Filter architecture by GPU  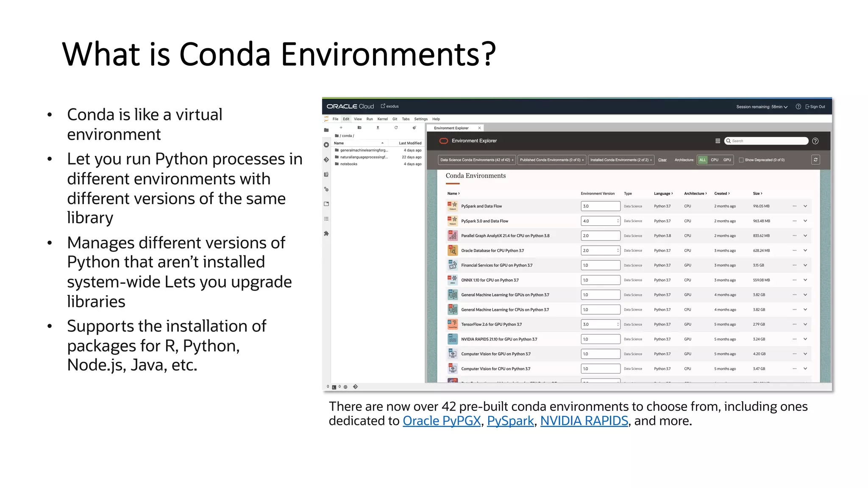click(727, 160)
